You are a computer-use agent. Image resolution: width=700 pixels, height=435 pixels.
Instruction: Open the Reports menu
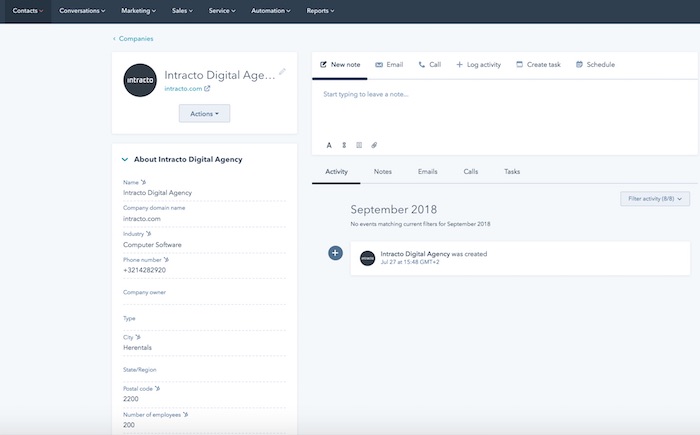click(320, 11)
